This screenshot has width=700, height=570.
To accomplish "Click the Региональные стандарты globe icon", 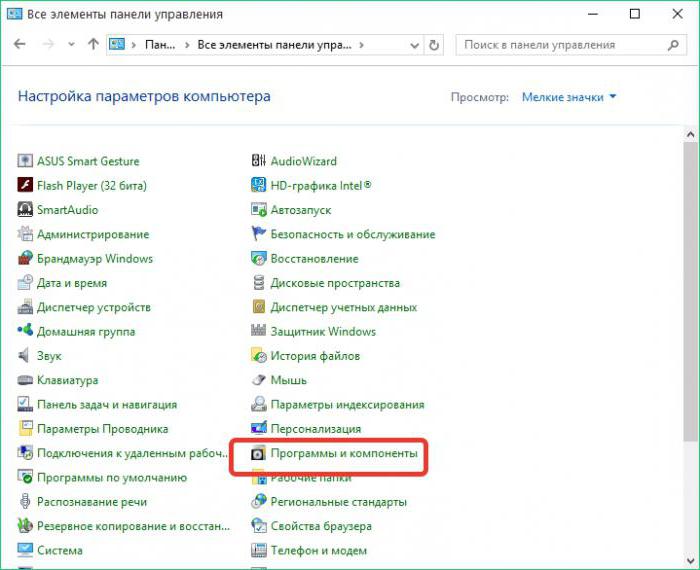I will tap(258, 501).
